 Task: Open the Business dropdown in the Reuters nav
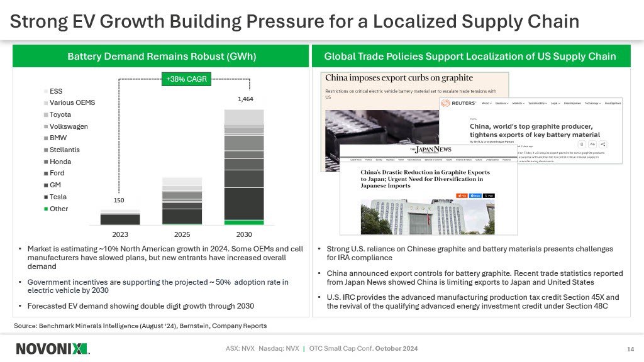pyautogui.click(x=502, y=104)
